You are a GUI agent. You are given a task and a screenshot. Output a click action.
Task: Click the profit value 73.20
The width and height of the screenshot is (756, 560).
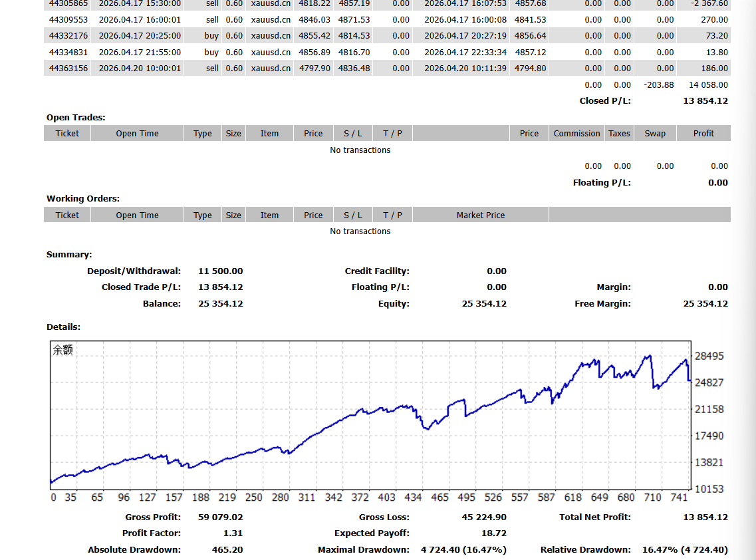point(717,36)
